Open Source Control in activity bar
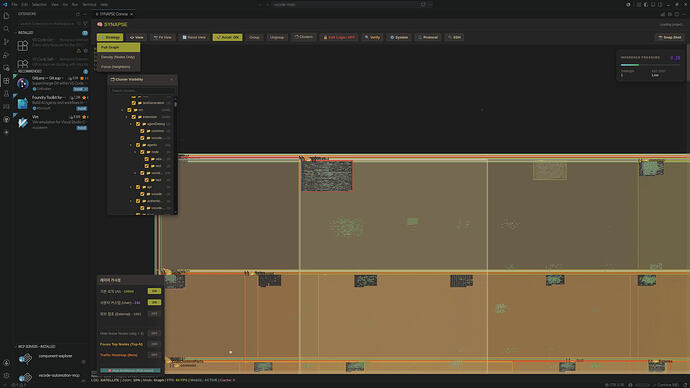This screenshot has width=690, height=388. tap(6, 42)
